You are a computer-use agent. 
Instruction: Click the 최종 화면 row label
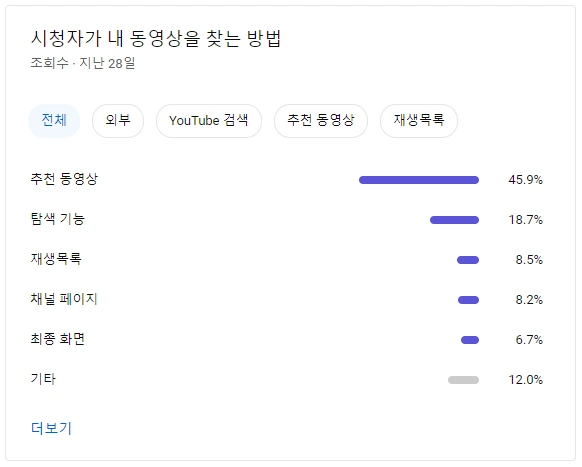click(x=58, y=339)
